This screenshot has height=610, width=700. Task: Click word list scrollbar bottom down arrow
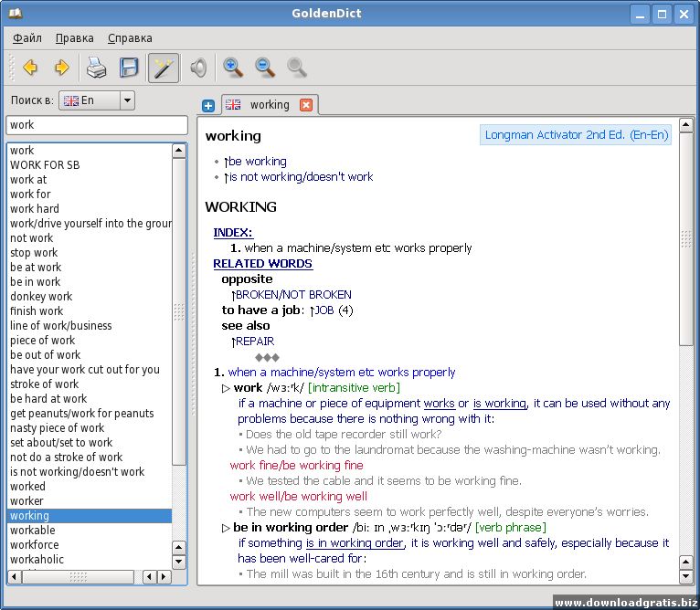[178, 562]
